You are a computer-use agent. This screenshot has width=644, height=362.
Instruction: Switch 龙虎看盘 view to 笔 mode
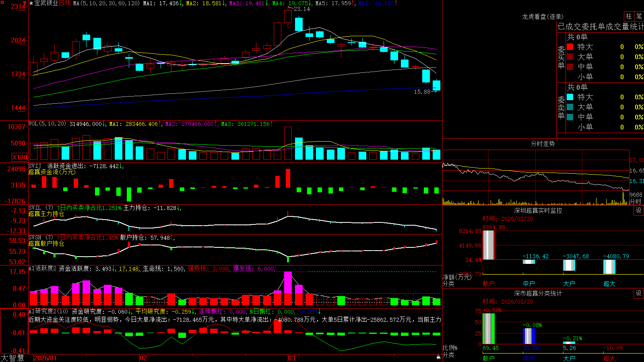tap(639, 16)
